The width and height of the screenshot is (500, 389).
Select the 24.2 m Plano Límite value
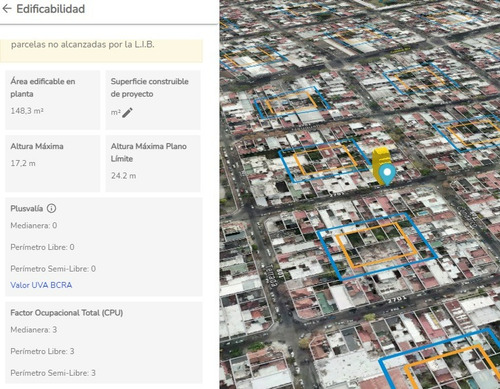123,176
